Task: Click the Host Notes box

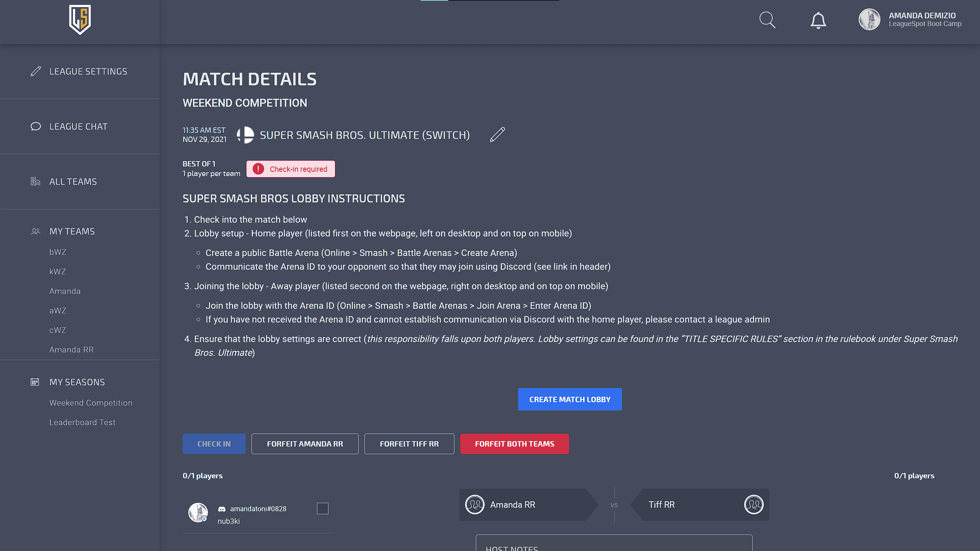Action: [614, 543]
